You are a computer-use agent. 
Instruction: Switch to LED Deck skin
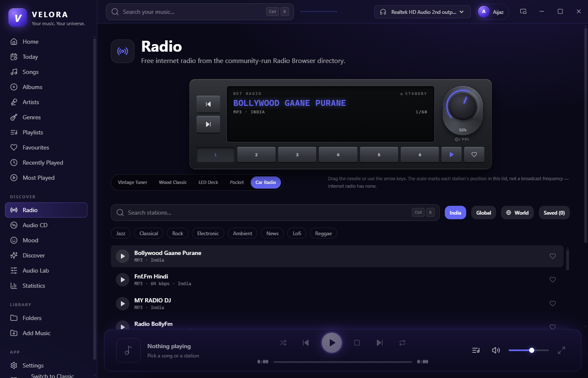208,182
